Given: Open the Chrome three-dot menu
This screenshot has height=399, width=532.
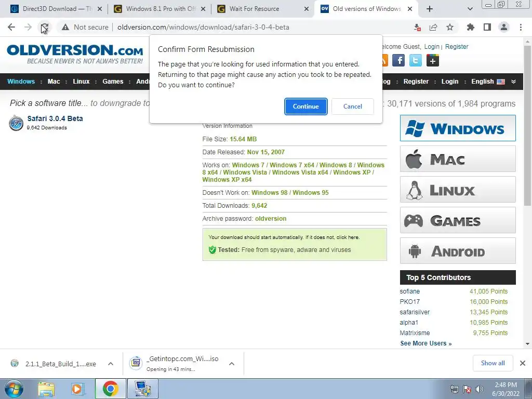Looking at the screenshot, I should [521, 27].
